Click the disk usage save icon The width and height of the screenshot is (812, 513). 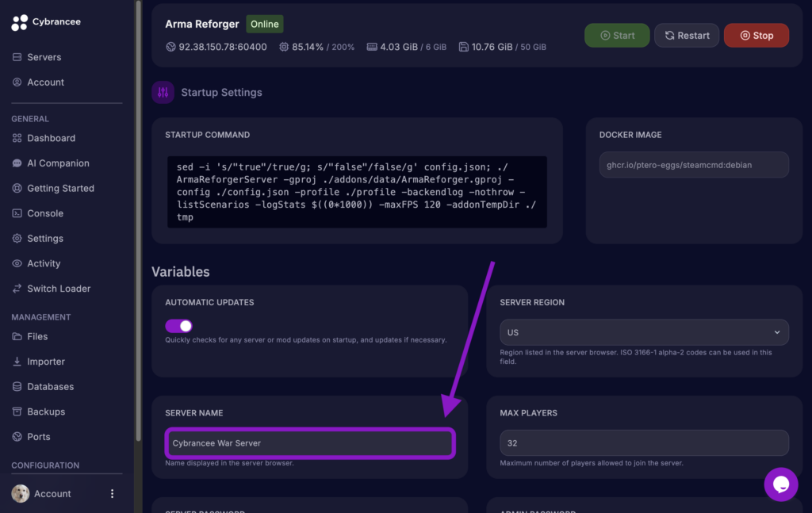(x=463, y=47)
